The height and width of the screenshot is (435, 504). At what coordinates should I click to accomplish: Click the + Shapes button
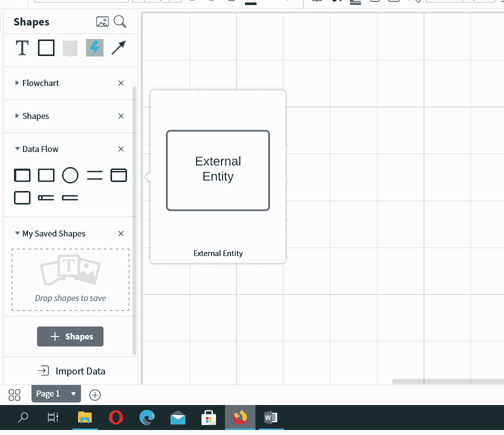point(70,336)
